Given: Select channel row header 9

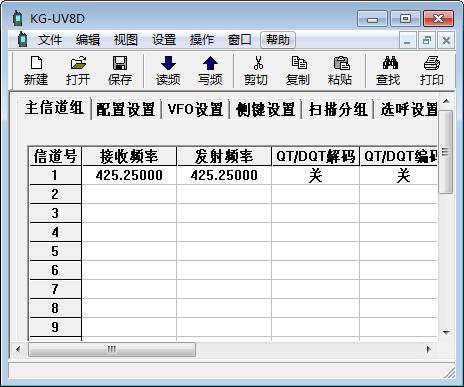Looking at the screenshot, I should tap(55, 327).
